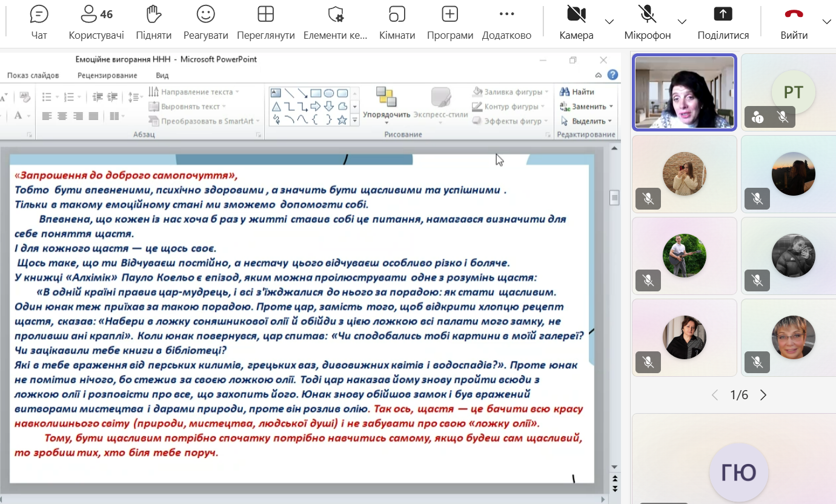836x504 pixels.
Task: Raise hand with Підняти button
Action: click(x=154, y=23)
